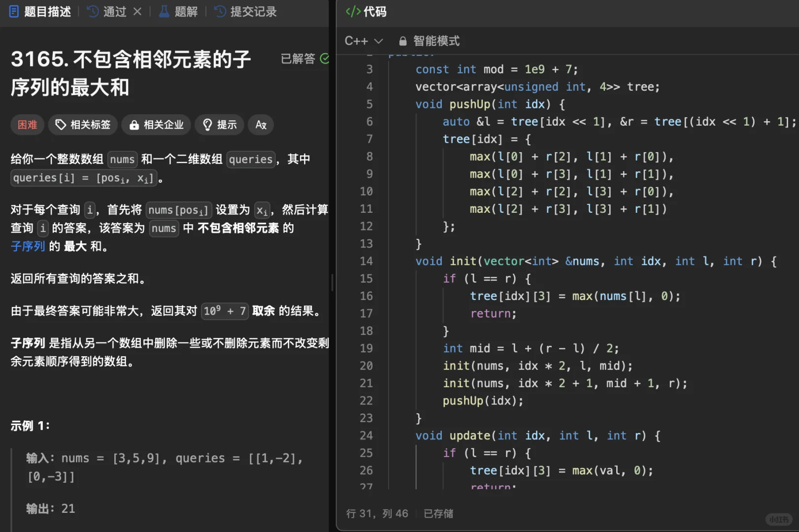Click inside the pushUp function declaration line
This screenshot has height=532, width=799.
click(490, 104)
